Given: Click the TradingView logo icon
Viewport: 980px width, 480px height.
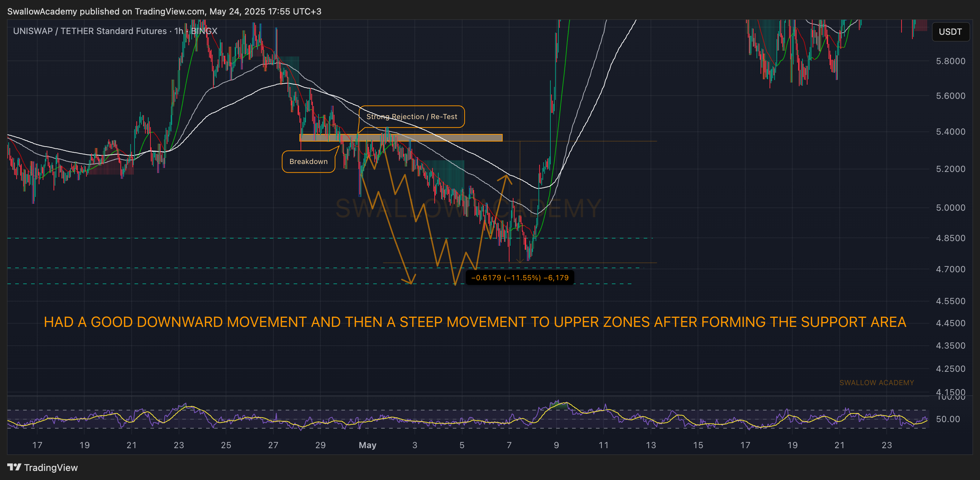Looking at the screenshot, I should coord(14,467).
